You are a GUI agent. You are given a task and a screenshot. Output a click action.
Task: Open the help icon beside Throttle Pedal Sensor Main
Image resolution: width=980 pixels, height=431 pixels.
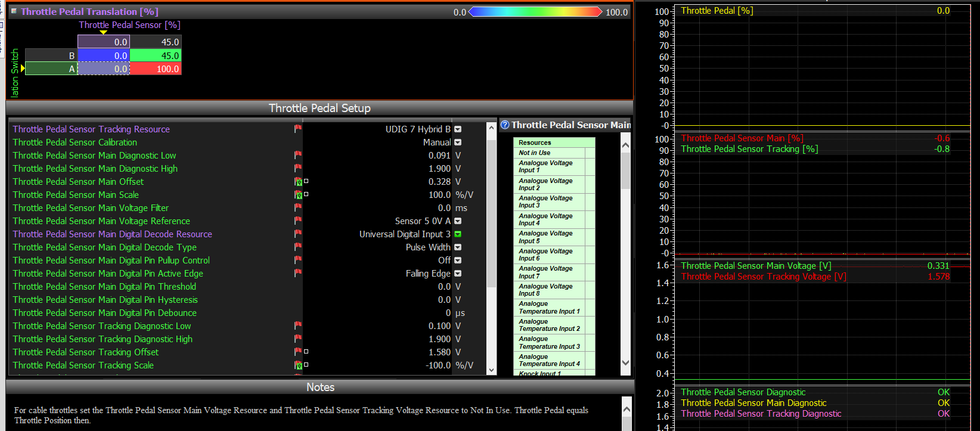[505, 125]
